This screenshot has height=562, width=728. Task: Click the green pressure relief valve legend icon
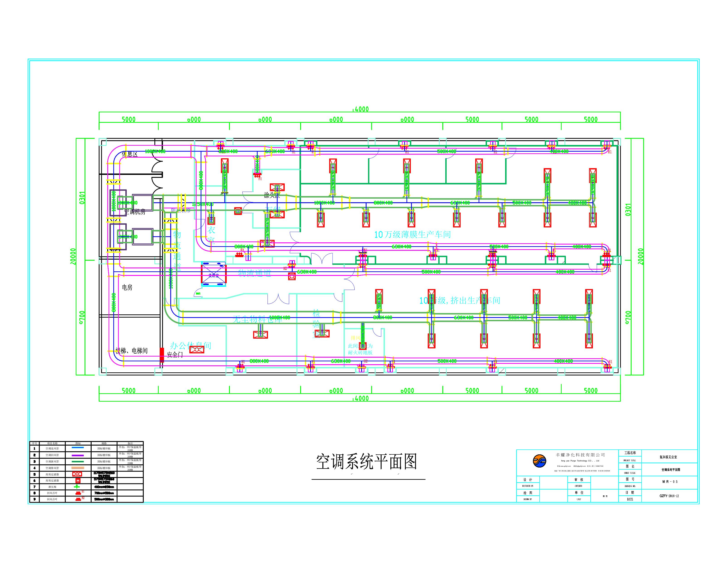click(x=77, y=487)
